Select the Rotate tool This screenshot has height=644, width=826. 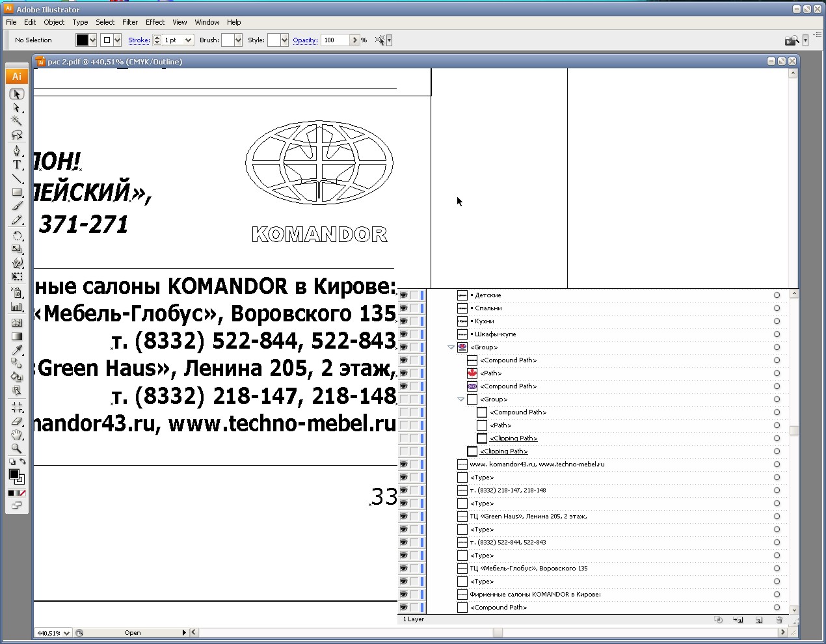click(17, 235)
